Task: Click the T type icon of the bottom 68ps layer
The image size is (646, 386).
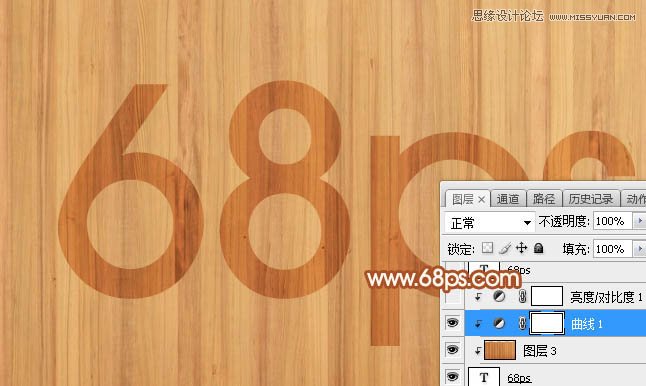Action: coord(484,377)
